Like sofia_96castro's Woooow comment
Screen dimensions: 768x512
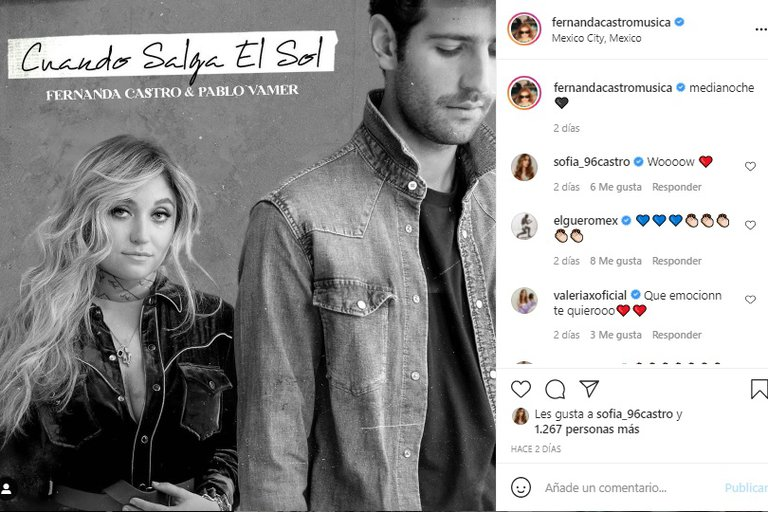click(x=750, y=167)
